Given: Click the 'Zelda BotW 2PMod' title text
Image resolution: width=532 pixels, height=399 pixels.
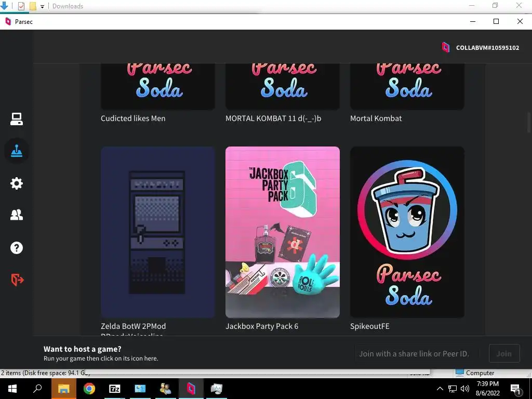Looking at the screenshot, I should 134,326.
